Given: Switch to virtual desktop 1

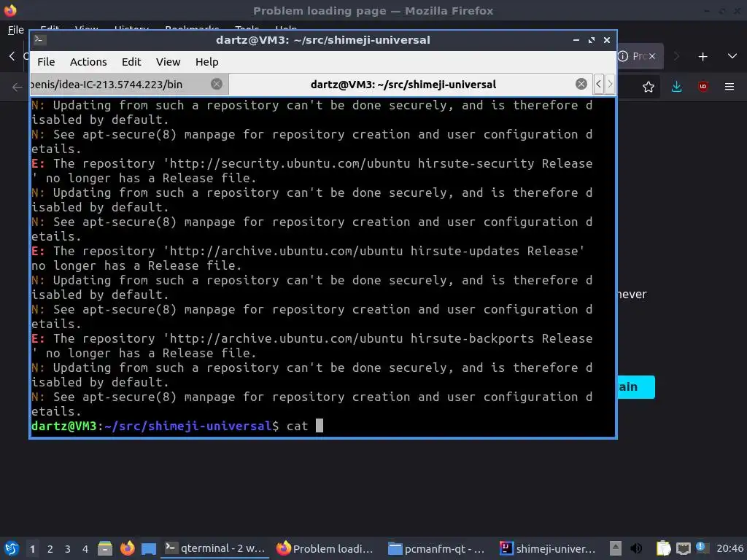Looking at the screenshot, I should coord(32,549).
